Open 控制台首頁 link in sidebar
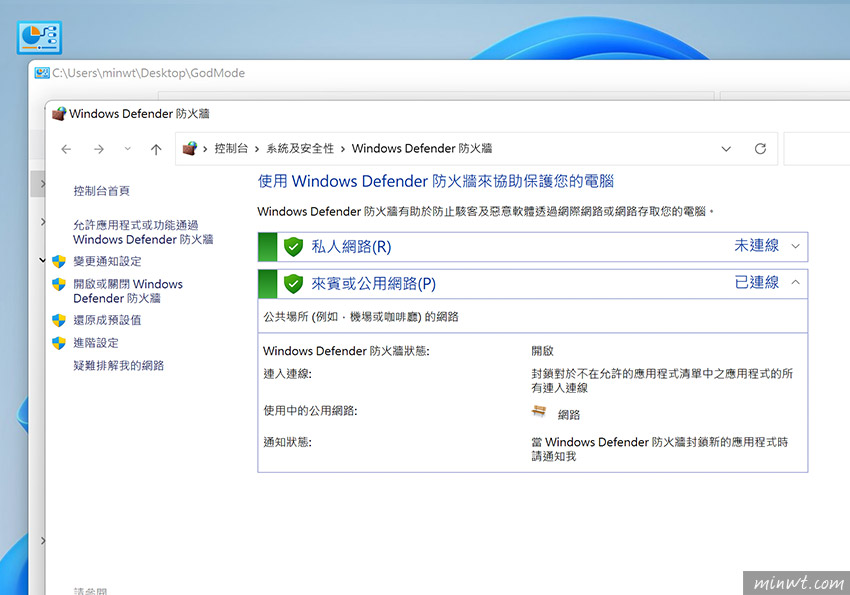 101,191
